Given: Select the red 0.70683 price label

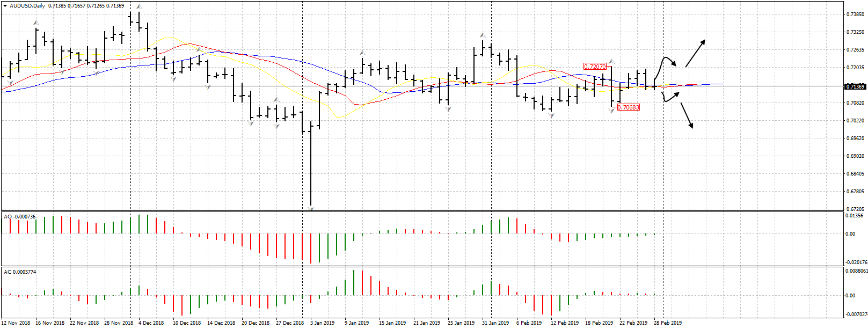Looking at the screenshot, I should pos(628,107).
